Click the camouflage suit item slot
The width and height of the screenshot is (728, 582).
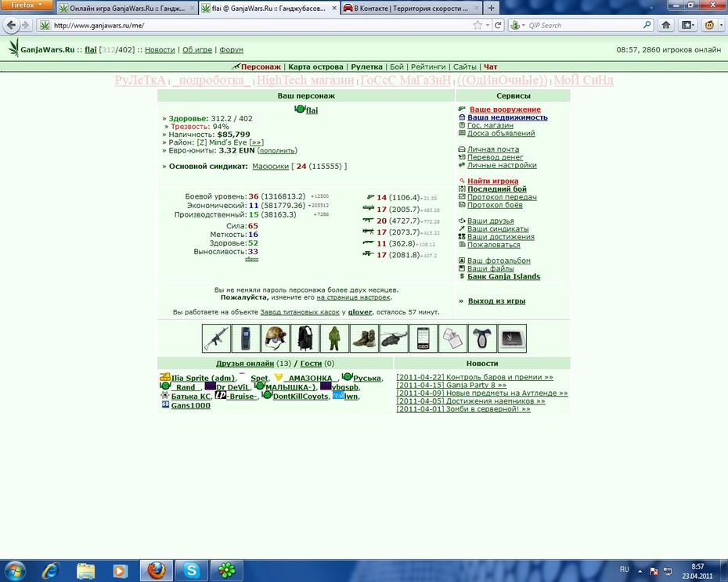(x=334, y=339)
